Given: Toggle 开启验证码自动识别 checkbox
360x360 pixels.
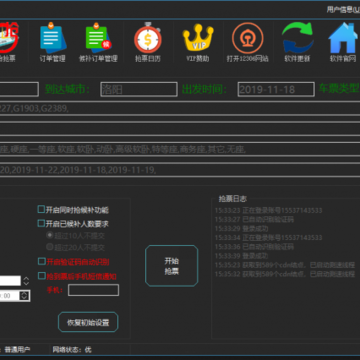Looking at the screenshot, I should tap(41, 262).
